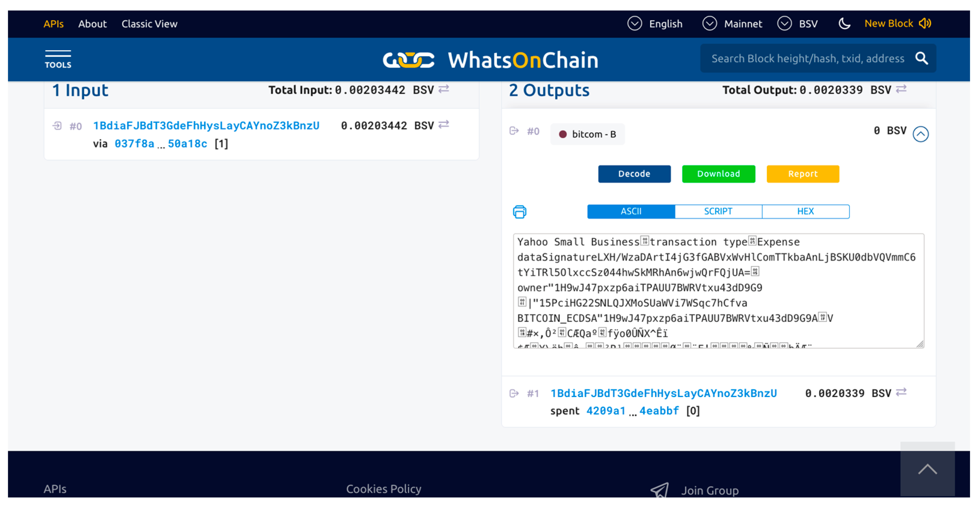Click the blue Decode button

[x=634, y=174]
